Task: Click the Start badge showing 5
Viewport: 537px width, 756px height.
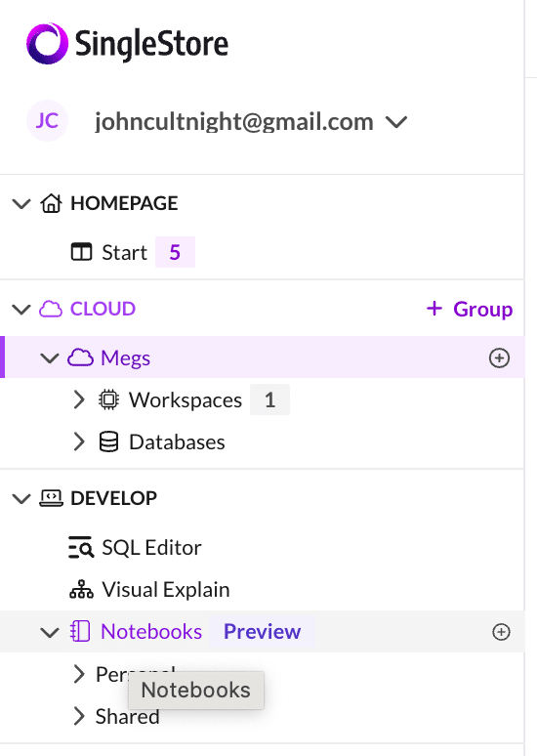Action: (x=175, y=252)
